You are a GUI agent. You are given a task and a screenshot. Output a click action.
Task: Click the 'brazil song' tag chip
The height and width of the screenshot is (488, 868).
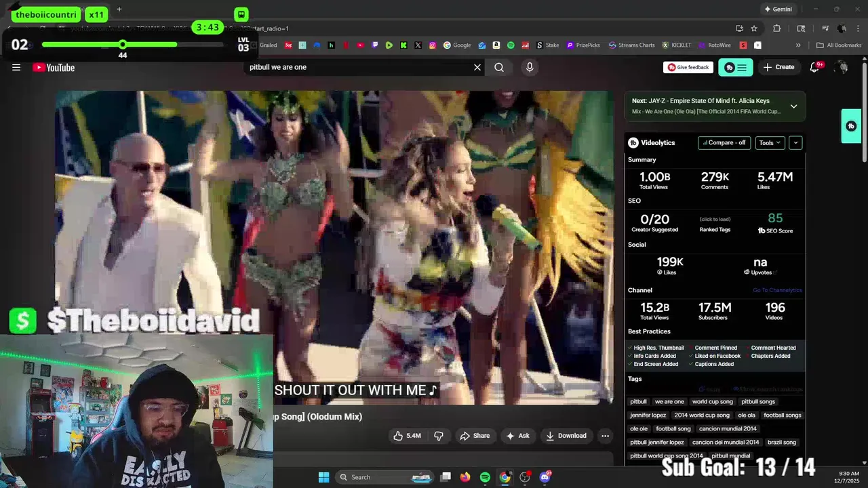(x=781, y=443)
